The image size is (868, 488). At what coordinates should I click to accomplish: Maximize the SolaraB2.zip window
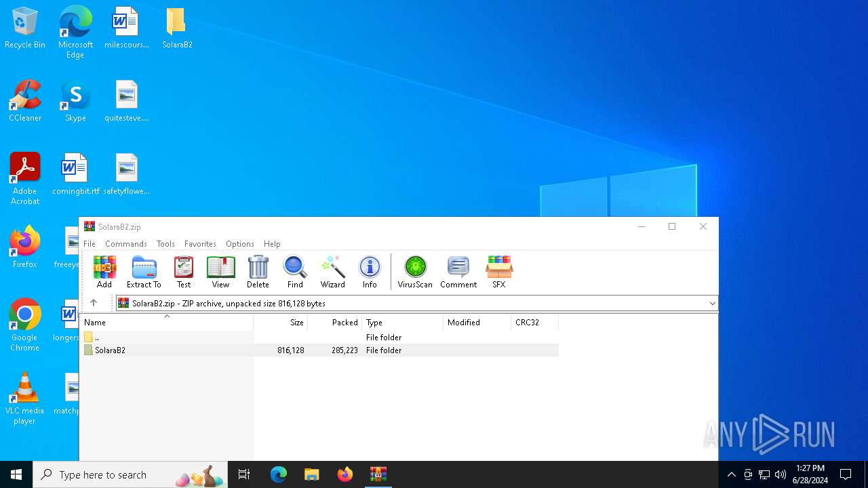coord(672,226)
